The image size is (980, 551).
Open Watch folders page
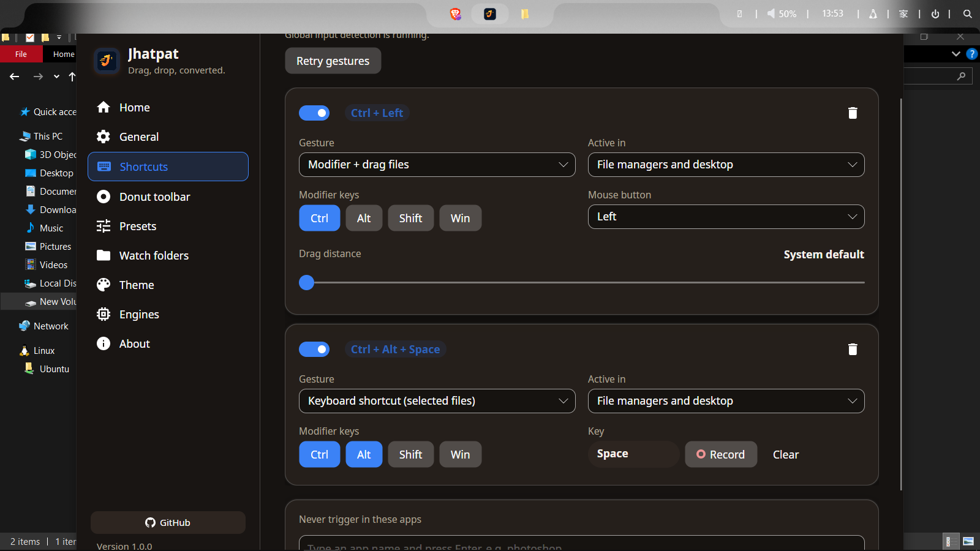(x=168, y=256)
